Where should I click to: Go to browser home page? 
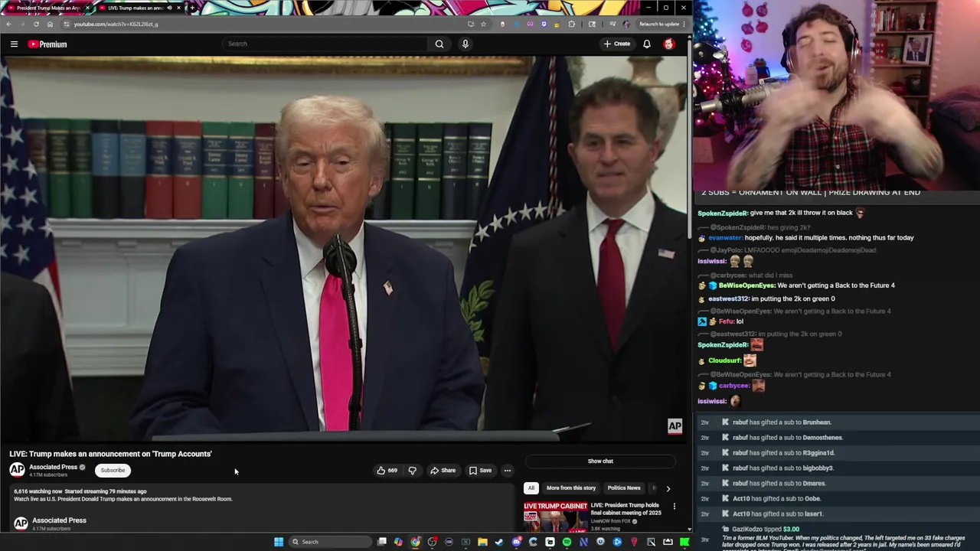(x=51, y=24)
